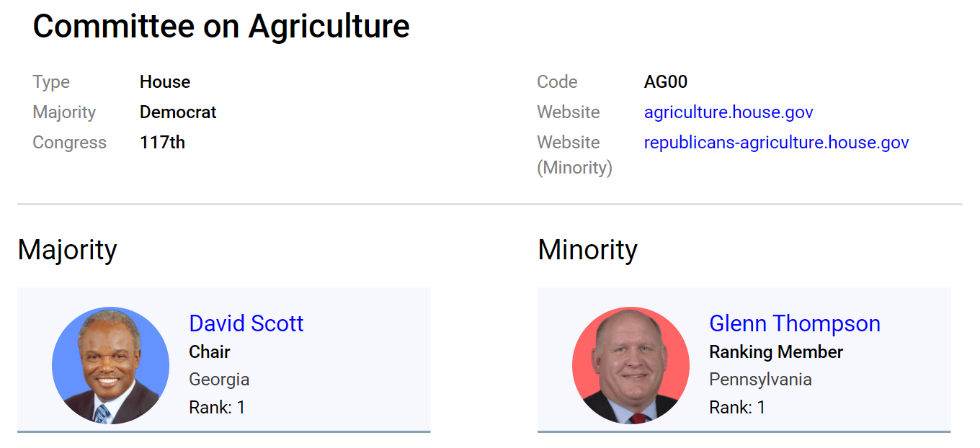Click the Majority section heading
The width and height of the screenshot is (980, 448).
(x=67, y=250)
